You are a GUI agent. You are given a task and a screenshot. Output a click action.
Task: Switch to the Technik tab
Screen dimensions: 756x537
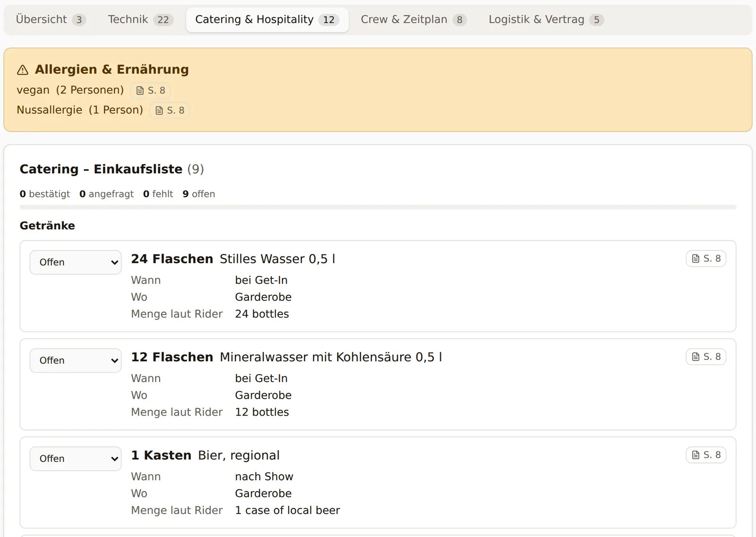point(140,19)
